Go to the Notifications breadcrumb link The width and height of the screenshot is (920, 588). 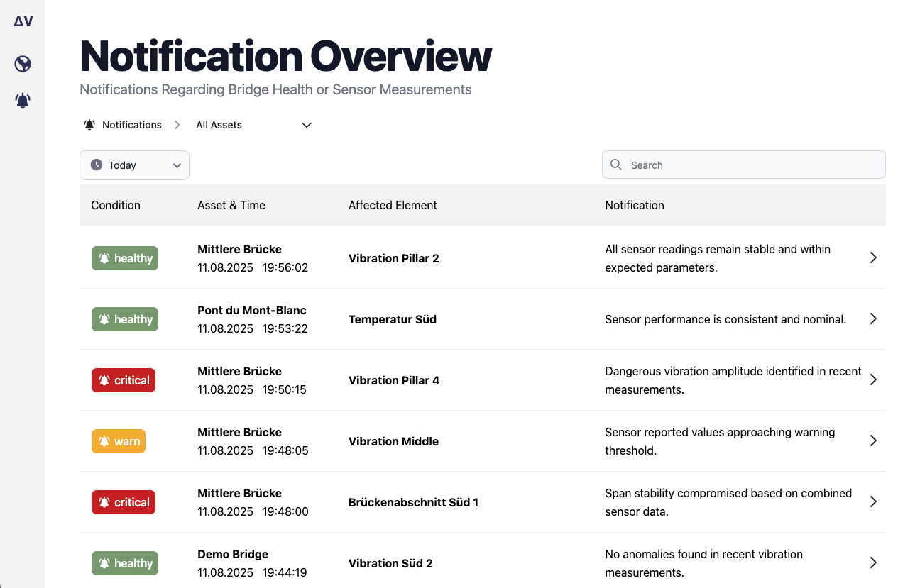(x=132, y=125)
